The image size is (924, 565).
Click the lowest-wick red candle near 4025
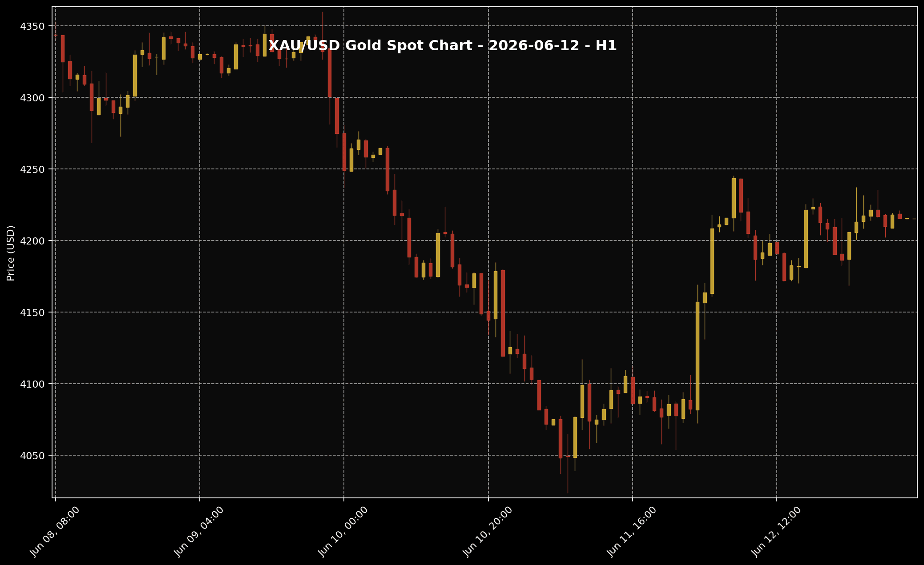click(568, 456)
